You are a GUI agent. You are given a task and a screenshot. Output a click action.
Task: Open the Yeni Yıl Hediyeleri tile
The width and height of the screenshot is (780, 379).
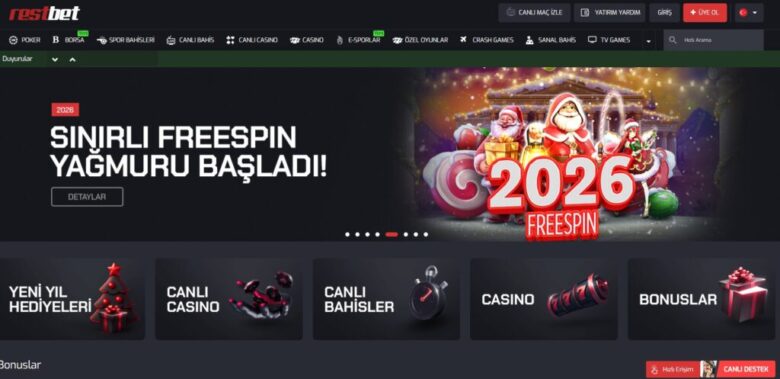72,299
